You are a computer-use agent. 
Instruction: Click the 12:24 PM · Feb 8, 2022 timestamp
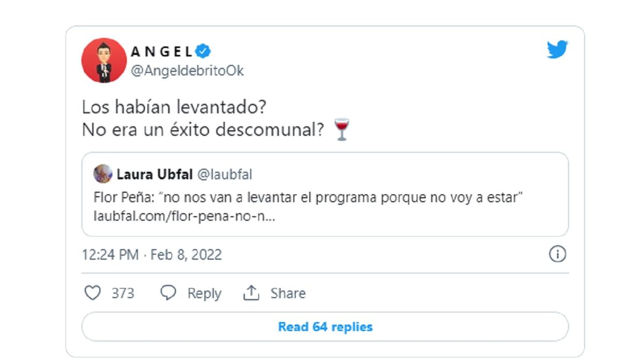pos(152,254)
